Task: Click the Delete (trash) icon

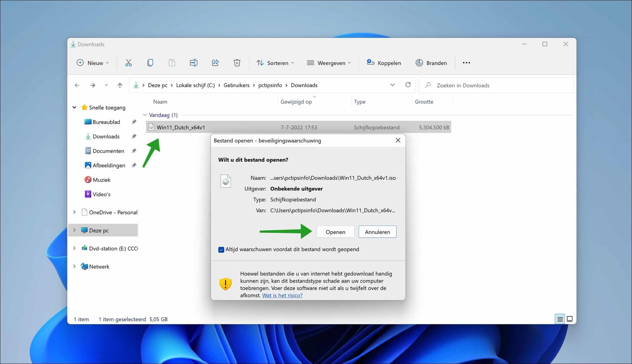Action: tap(237, 63)
